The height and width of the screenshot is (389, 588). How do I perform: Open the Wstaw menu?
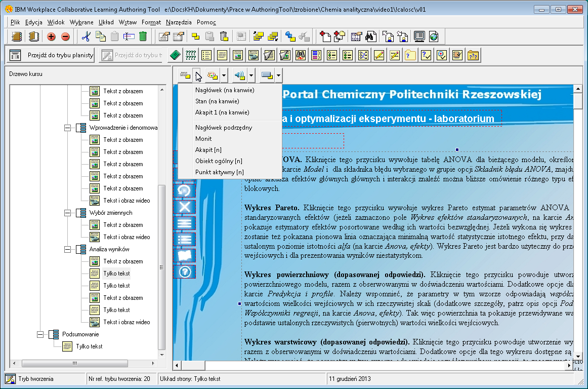coord(128,22)
